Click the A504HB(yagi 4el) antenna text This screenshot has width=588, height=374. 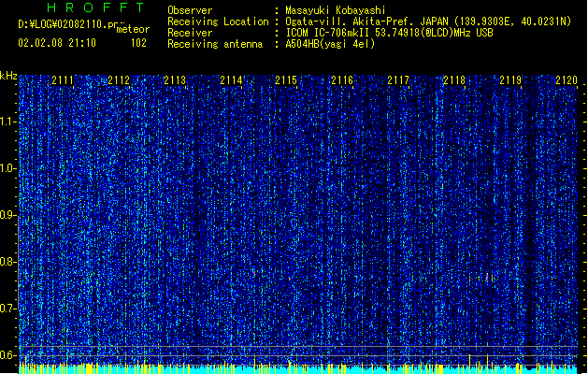[330, 44]
